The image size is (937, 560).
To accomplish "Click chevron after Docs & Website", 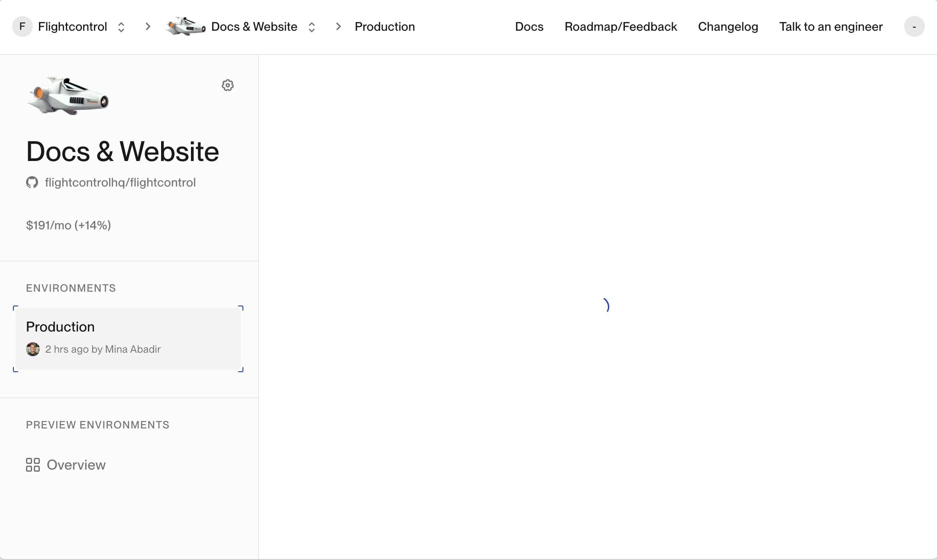I will [339, 27].
